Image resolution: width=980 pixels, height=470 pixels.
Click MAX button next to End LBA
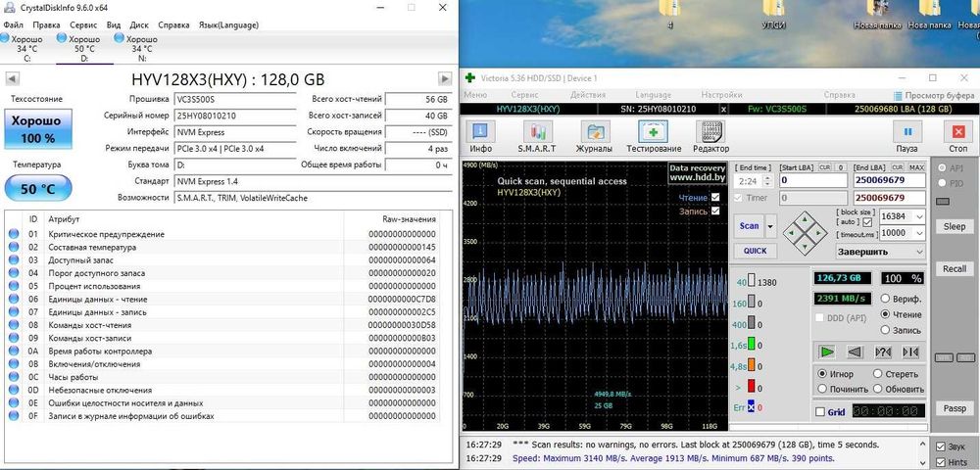[916, 167]
